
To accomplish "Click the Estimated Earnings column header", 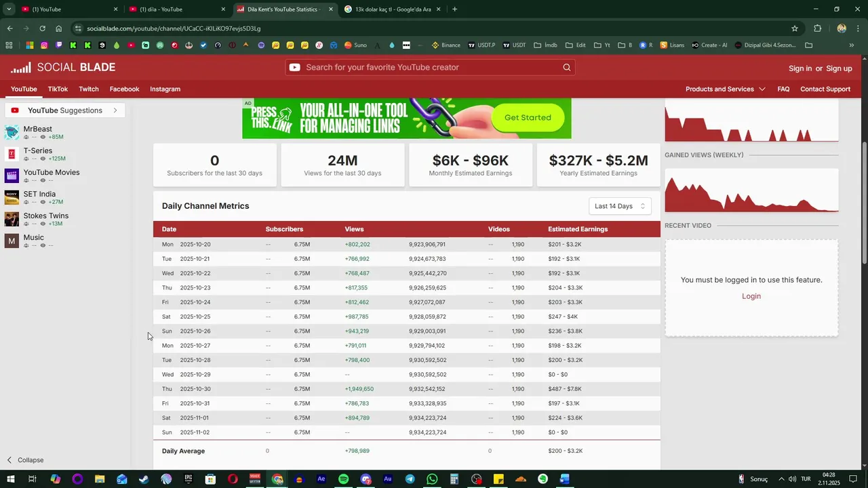I will click(578, 229).
